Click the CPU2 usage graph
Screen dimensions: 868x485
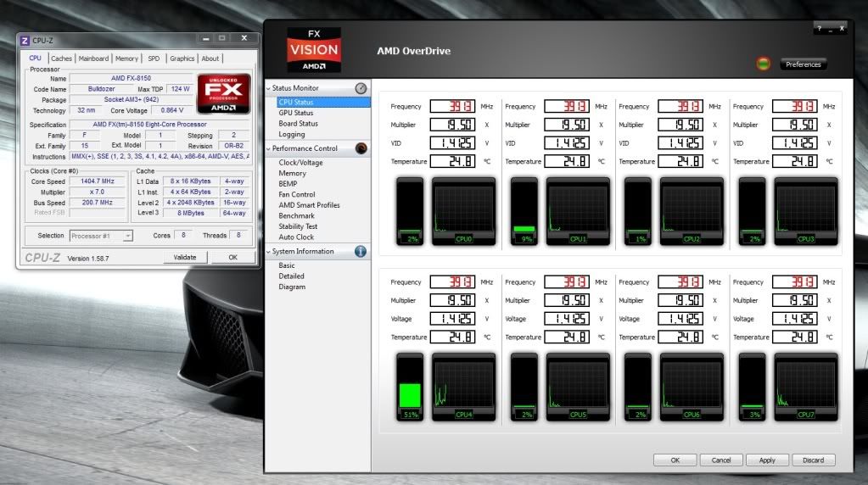coord(692,211)
